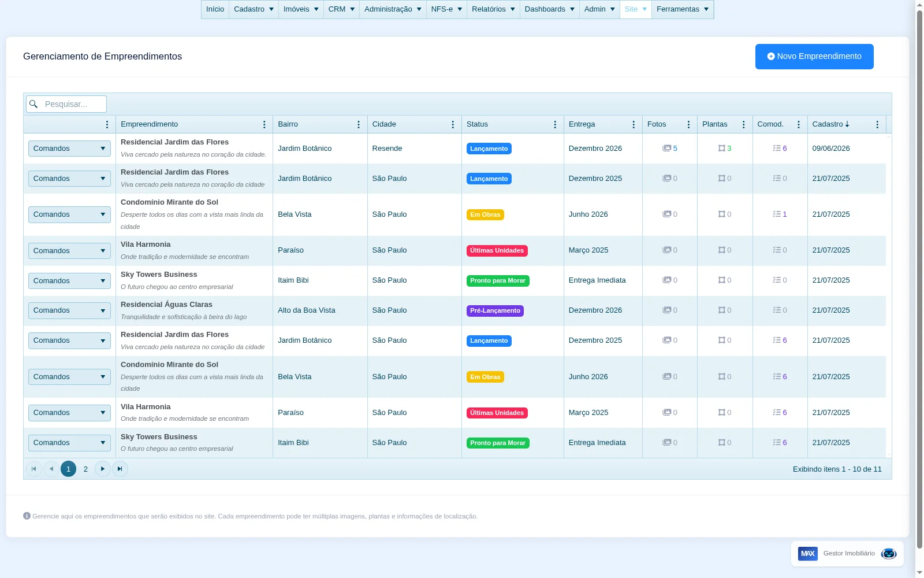924x578 pixels.
Task: Go to next page arrow in pager
Action: (x=102, y=469)
